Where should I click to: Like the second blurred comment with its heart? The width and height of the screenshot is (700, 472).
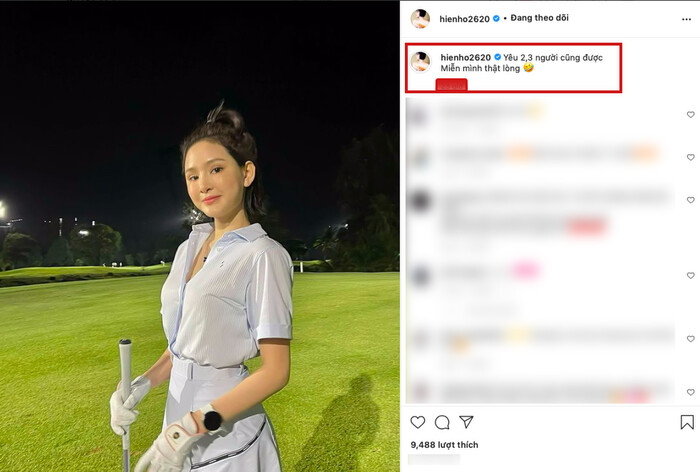691,157
